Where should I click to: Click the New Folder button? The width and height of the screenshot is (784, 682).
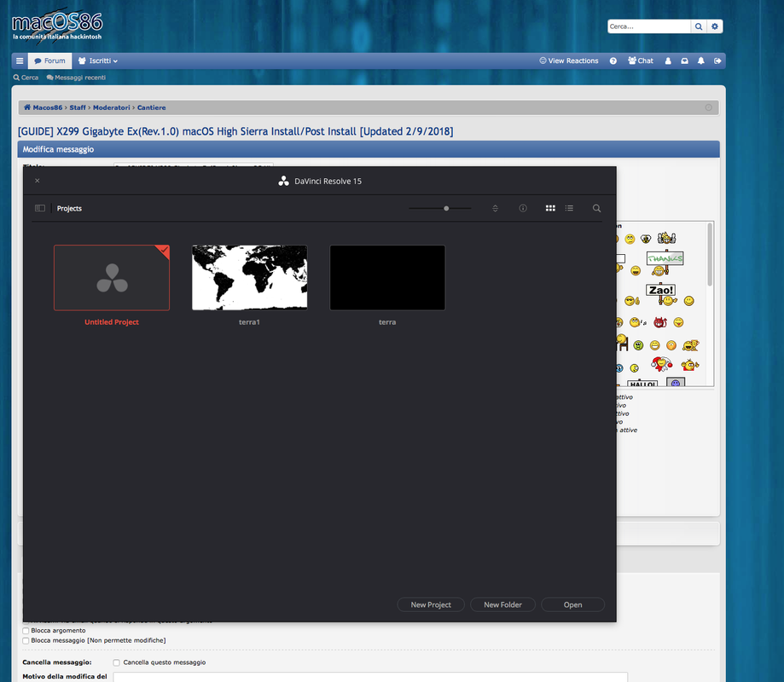coord(502,604)
